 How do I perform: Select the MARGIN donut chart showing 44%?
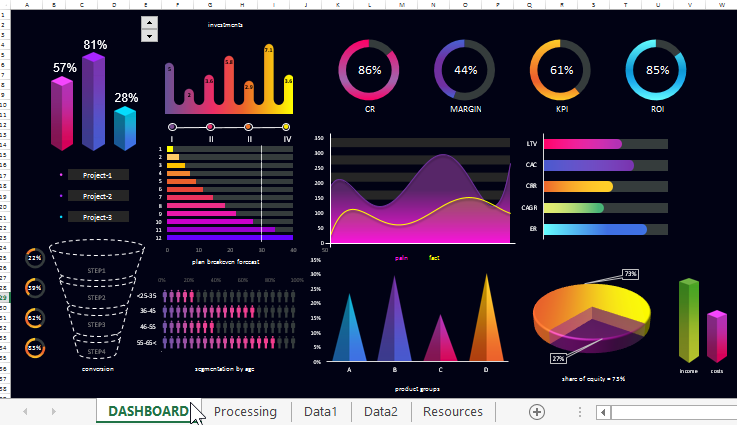(x=465, y=70)
